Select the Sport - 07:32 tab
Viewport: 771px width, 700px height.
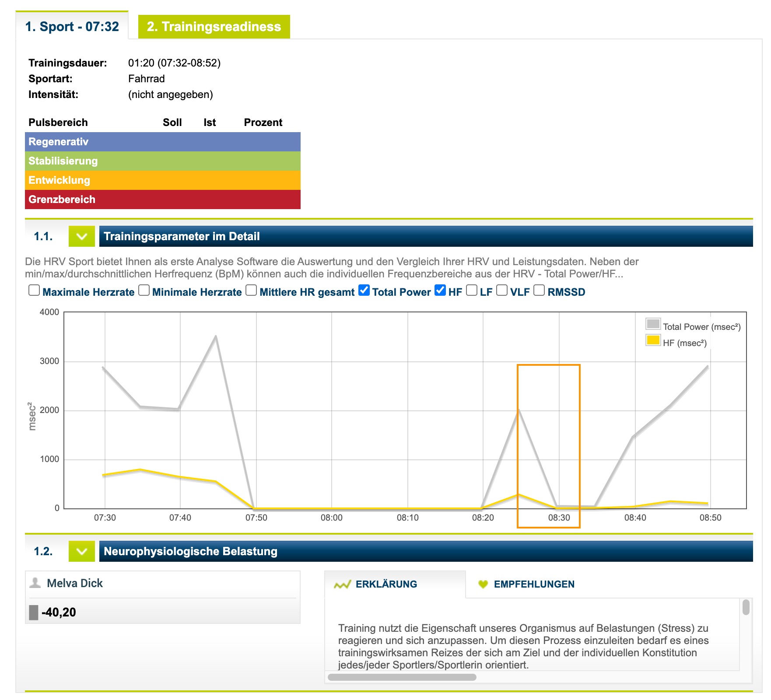(72, 27)
